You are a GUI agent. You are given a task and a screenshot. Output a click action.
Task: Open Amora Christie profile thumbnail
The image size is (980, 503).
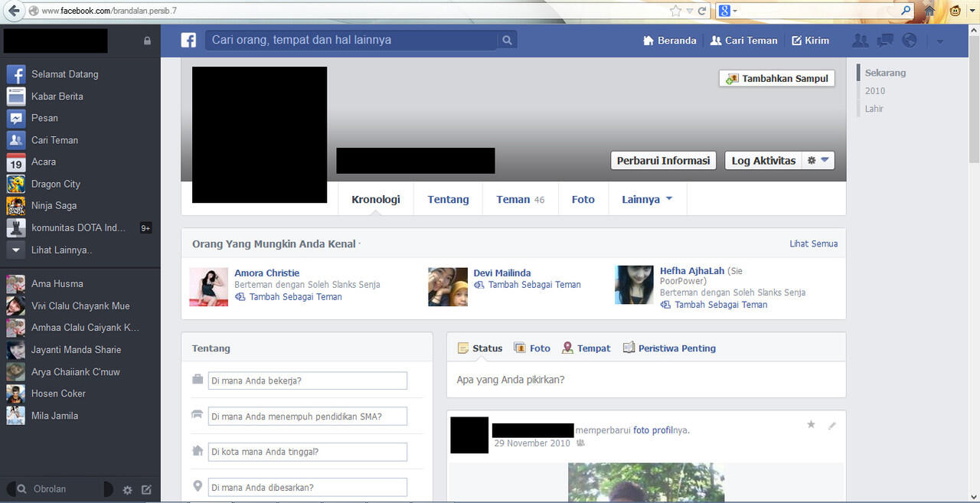(x=209, y=287)
